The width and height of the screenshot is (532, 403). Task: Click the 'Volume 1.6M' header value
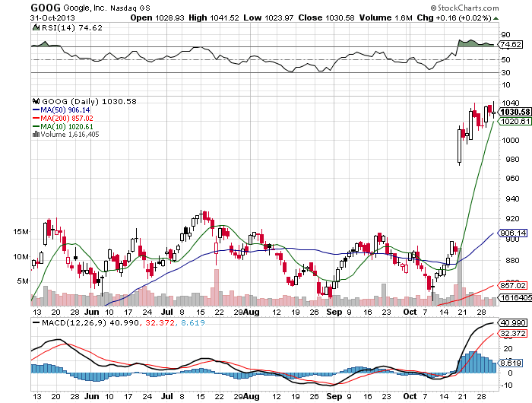(386, 17)
